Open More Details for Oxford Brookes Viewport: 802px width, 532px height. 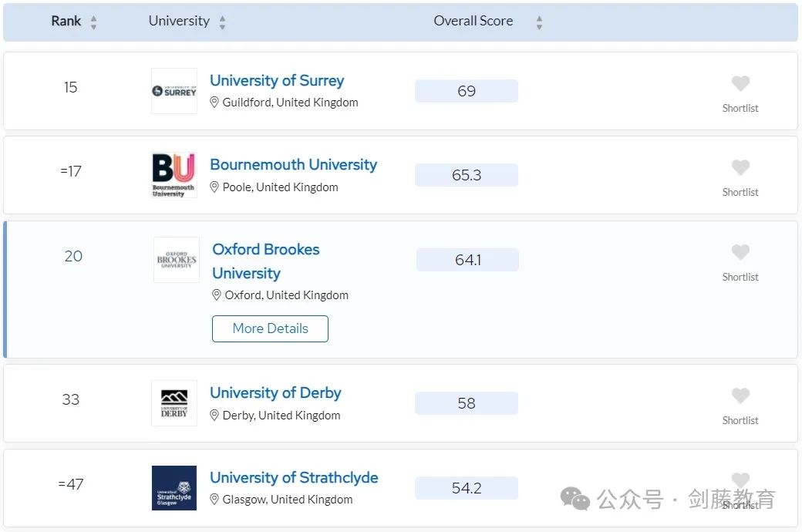pos(270,328)
